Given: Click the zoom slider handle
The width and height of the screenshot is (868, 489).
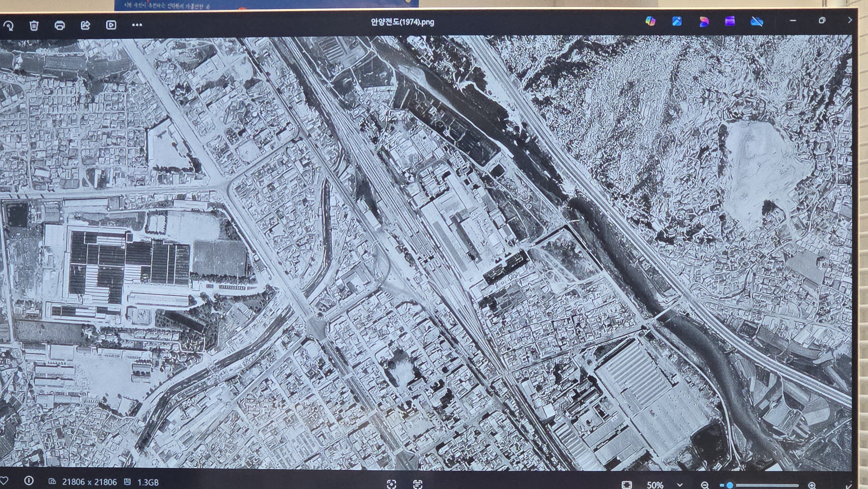Looking at the screenshot, I should (730, 485).
